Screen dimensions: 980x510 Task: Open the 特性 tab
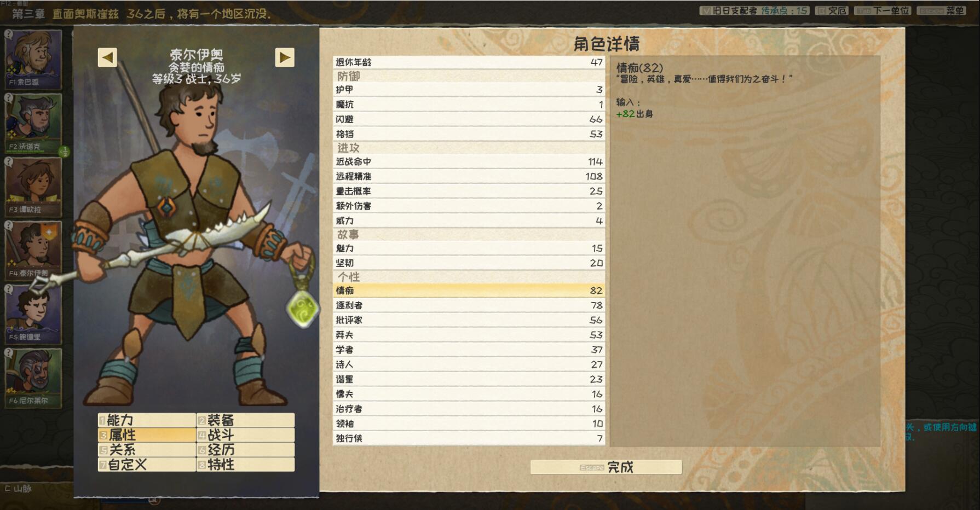[x=245, y=465]
